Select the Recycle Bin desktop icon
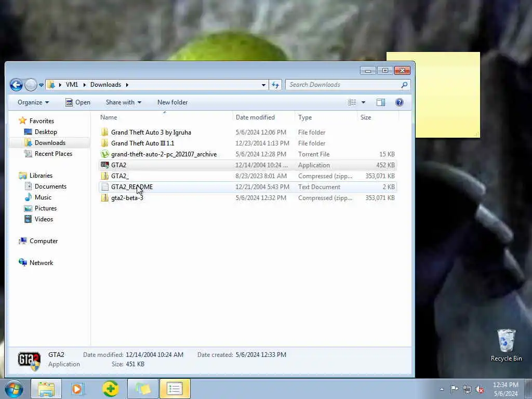The image size is (532, 399). click(x=506, y=345)
